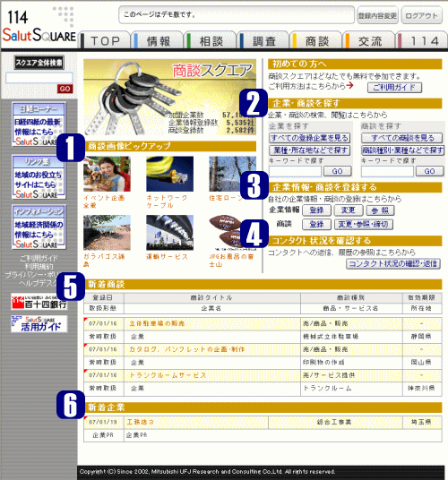Viewport: 448px width, 480px height.
Task: Click the ログアウト button
Action: 422,15
